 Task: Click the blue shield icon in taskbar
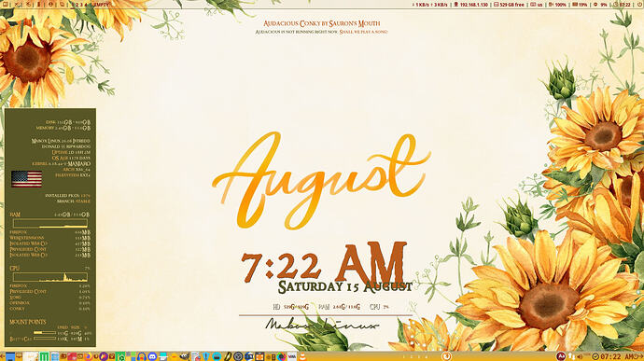205,356
